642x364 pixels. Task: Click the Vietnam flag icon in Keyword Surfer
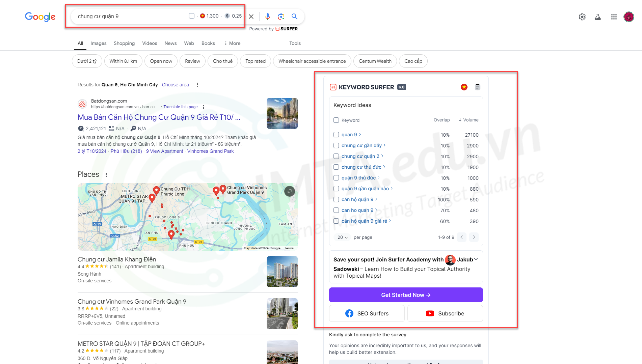[x=464, y=87]
